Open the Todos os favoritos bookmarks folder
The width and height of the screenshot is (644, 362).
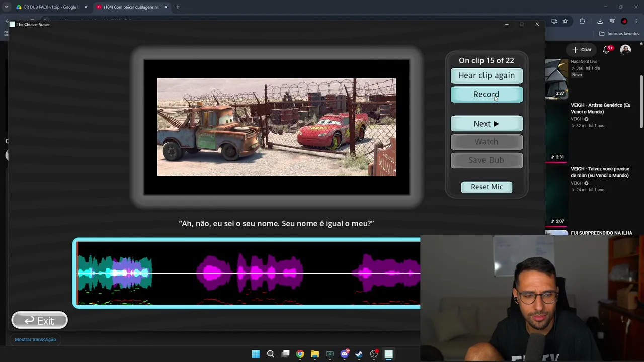tap(619, 34)
